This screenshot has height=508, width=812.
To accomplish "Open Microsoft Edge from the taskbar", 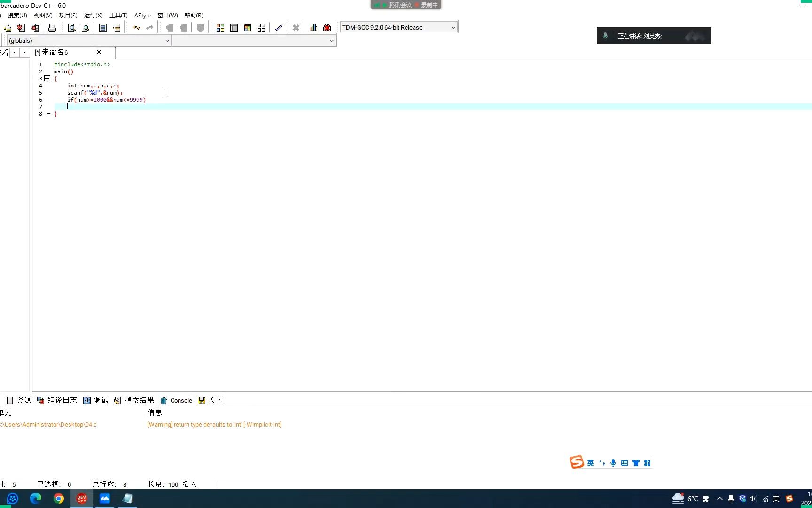I will (x=36, y=499).
